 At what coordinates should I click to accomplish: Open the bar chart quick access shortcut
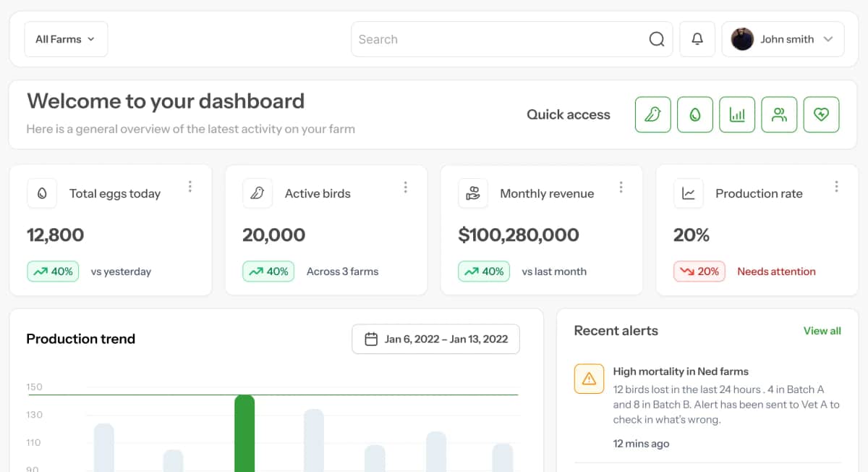tap(736, 114)
